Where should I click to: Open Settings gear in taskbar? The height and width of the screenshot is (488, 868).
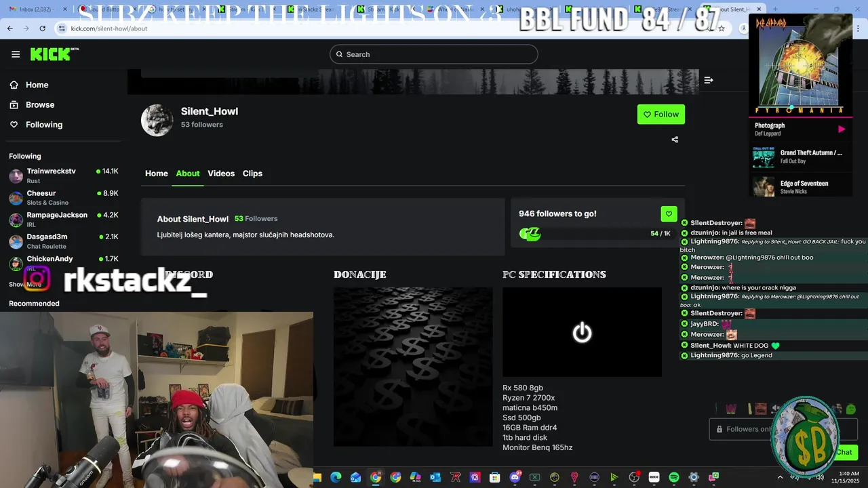pos(694,477)
